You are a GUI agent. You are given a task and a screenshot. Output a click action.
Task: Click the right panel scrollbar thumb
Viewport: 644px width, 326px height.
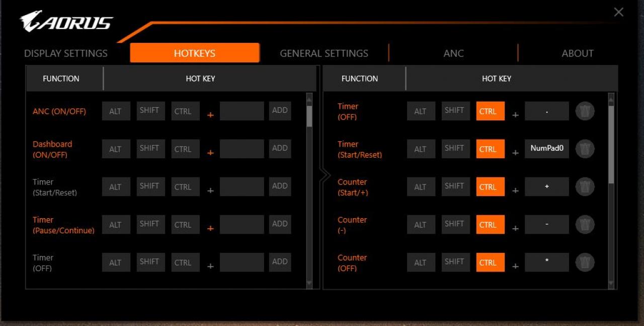pos(611,144)
